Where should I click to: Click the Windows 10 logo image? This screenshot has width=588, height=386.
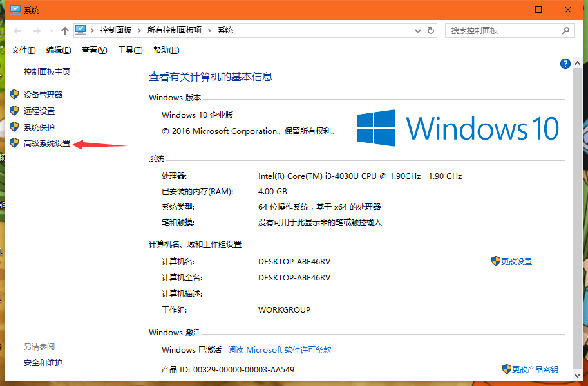pos(458,128)
